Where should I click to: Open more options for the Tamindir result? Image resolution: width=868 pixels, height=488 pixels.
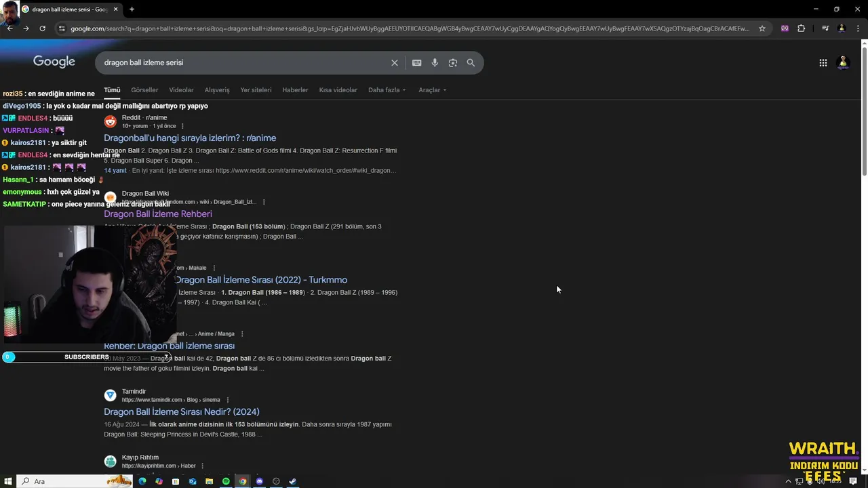click(228, 400)
